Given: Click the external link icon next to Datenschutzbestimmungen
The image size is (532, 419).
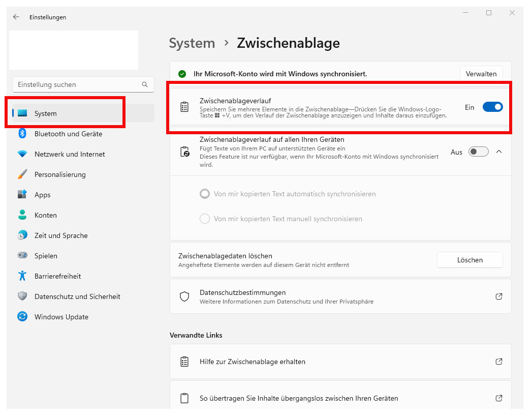Looking at the screenshot, I should click(x=498, y=296).
